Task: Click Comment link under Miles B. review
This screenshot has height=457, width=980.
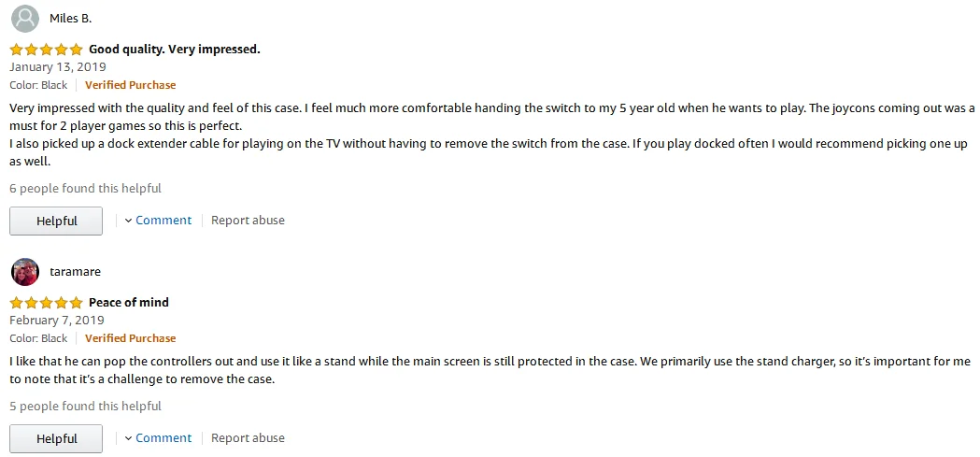Action: (163, 221)
